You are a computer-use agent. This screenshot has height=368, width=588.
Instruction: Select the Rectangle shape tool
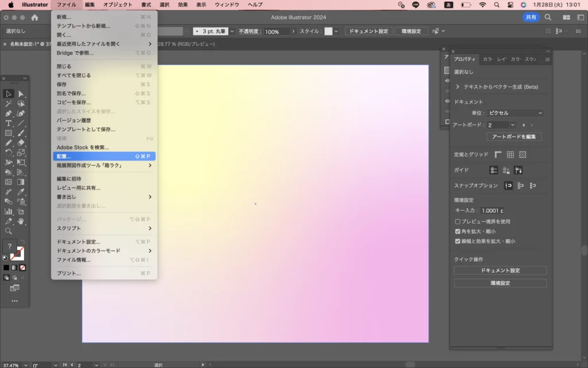click(9, 133)
